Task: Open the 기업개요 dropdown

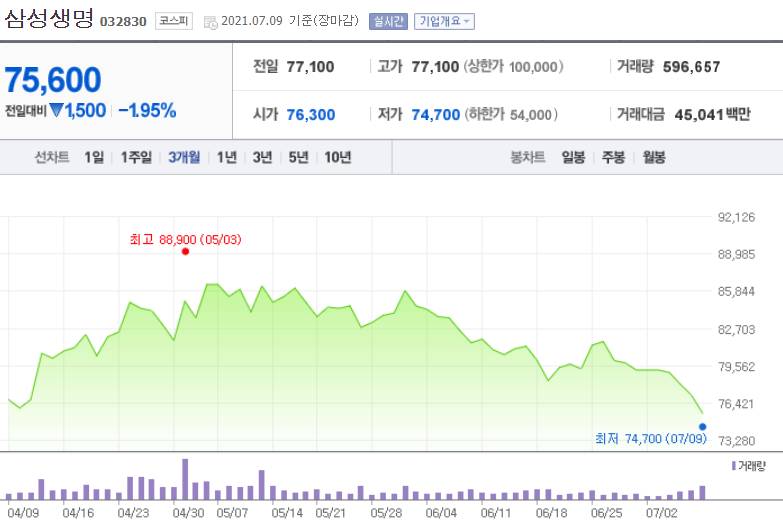Action: pyautogui.click(x=444, y=21)
